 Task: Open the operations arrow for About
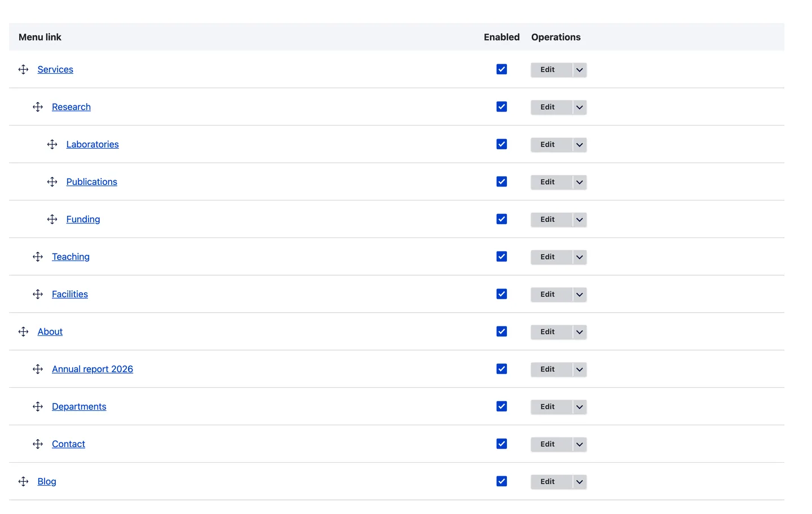580,332
